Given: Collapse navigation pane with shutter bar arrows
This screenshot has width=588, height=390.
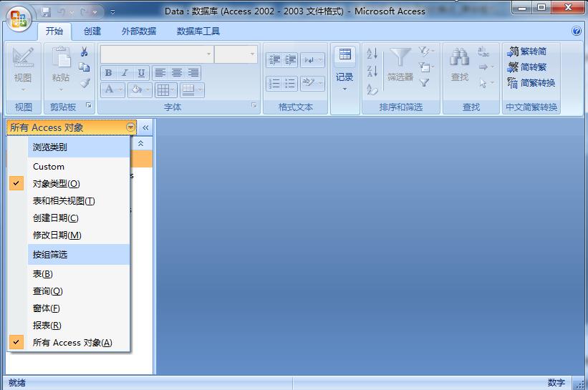Looking at the screenshot, I should coord(145,128).
